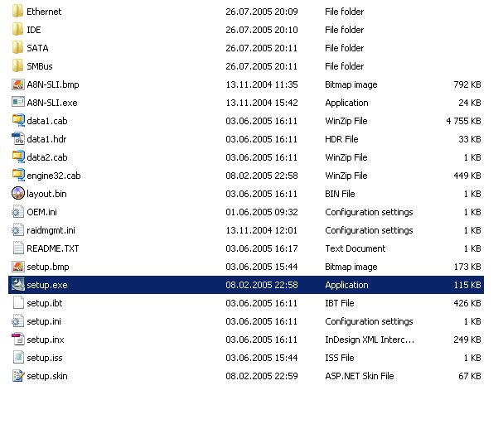Select the A8N-SLI.exe application icon
503x448 pixels.
click(18, 103)
